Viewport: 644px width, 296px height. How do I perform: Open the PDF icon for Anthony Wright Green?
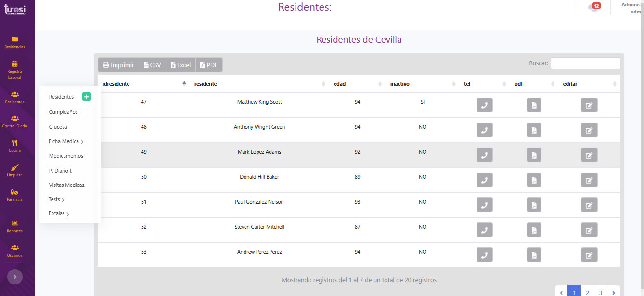pyautogui.click(x=534, y=130)
